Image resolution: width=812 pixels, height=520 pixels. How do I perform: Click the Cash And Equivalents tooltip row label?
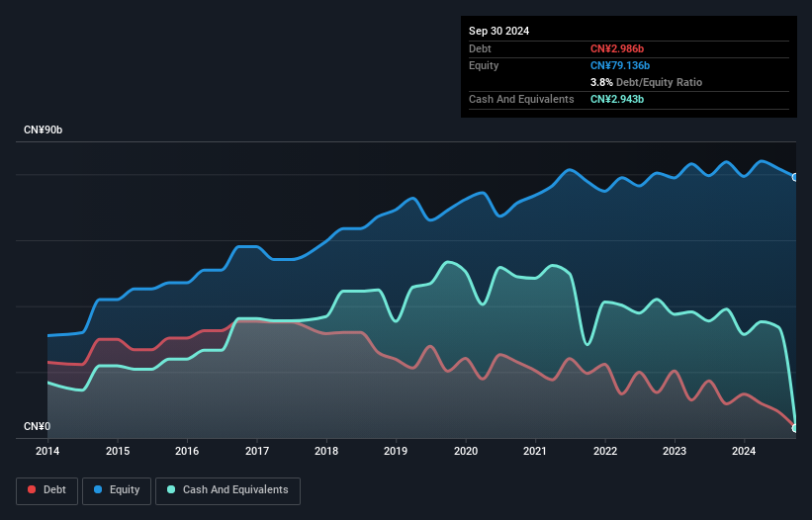(x=521, y=99)
